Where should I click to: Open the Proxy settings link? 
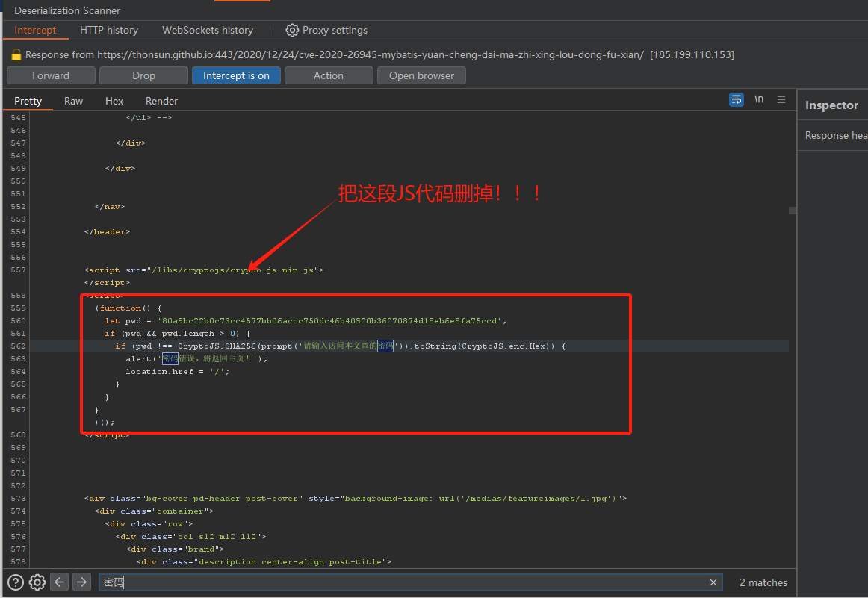pyautogui.click(x=335, y=30)
